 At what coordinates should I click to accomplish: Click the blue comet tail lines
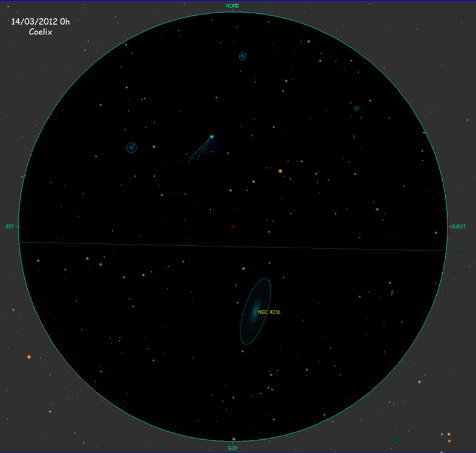click(203, 149)
